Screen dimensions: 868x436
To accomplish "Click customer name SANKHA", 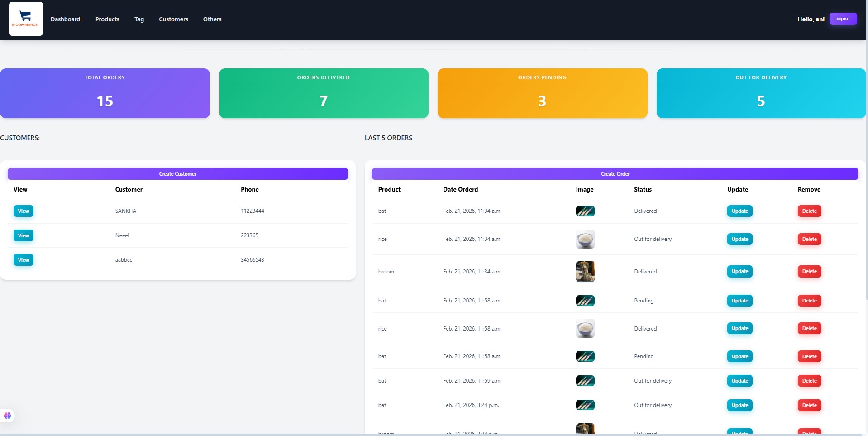I will tap(126, 211).
